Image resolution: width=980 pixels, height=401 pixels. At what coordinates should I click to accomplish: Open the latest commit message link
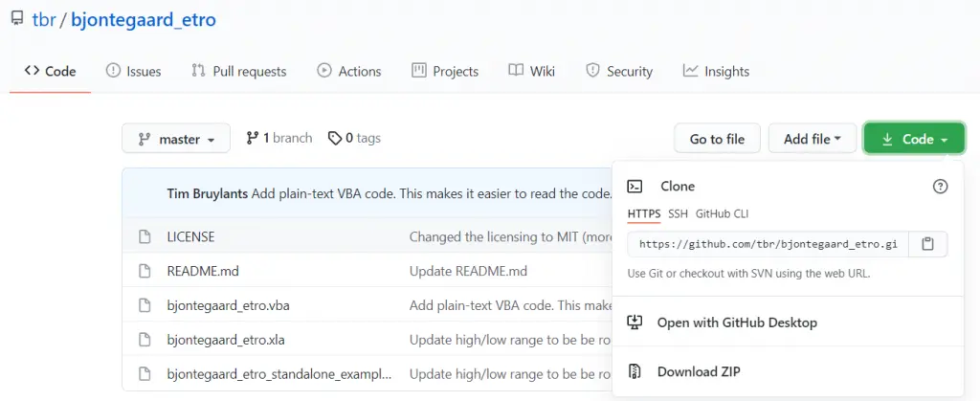[432, 193]
